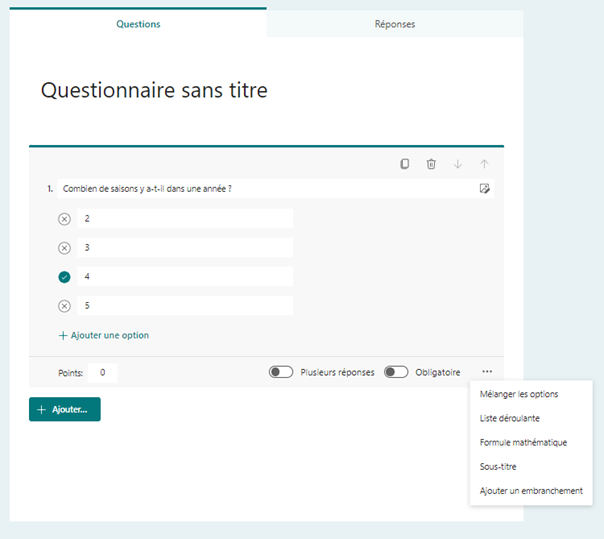Click the answer field containing 4
604x539 pixels.
(x=185, y=276)
